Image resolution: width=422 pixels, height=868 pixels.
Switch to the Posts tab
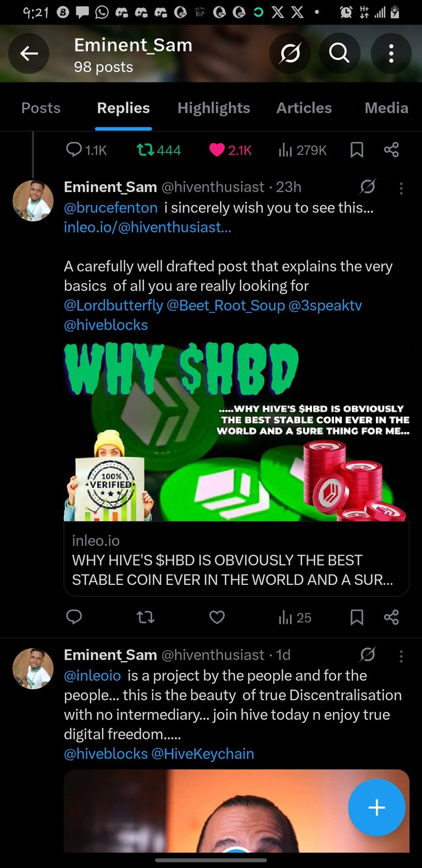click(41, 108)
